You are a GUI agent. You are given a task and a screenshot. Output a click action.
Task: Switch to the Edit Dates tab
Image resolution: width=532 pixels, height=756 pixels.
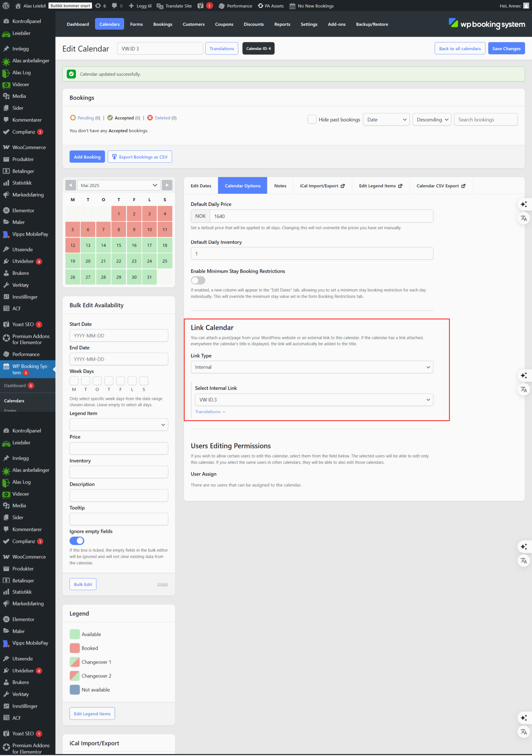pyautogui.click(x=201, y=186)
